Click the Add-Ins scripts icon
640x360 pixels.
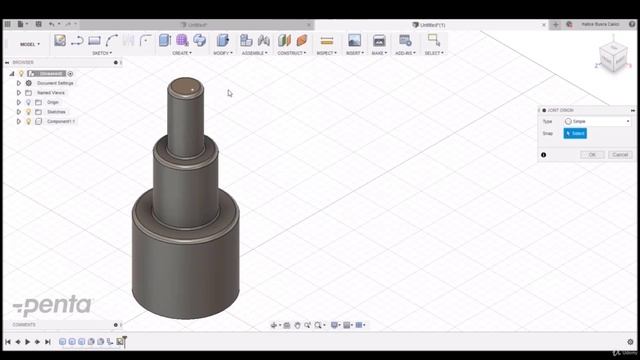[405, 40]
